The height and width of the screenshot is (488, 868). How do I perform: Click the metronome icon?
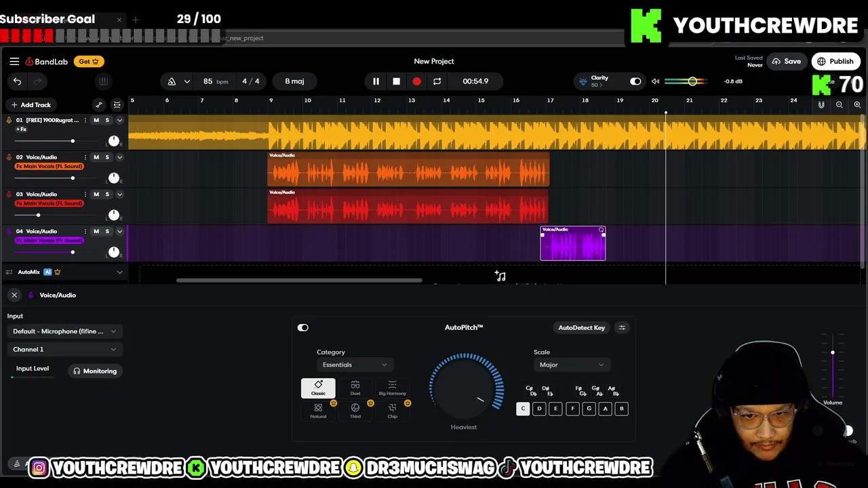172,81
